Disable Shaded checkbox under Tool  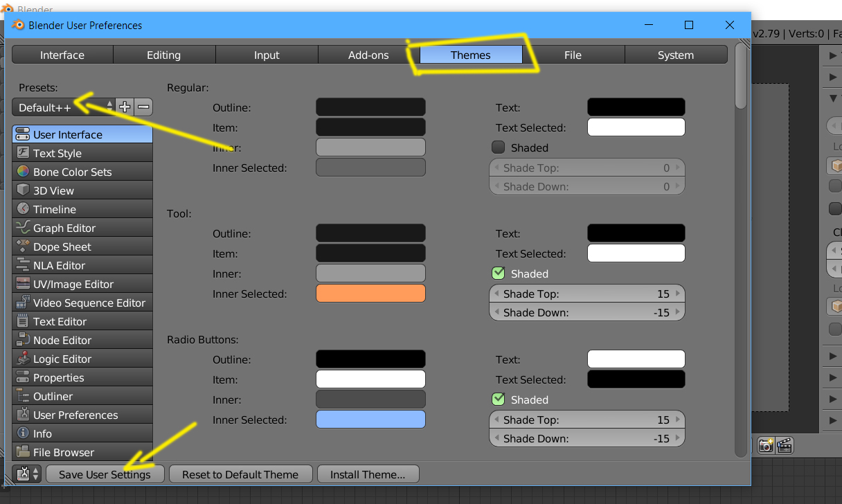[498, 273]
